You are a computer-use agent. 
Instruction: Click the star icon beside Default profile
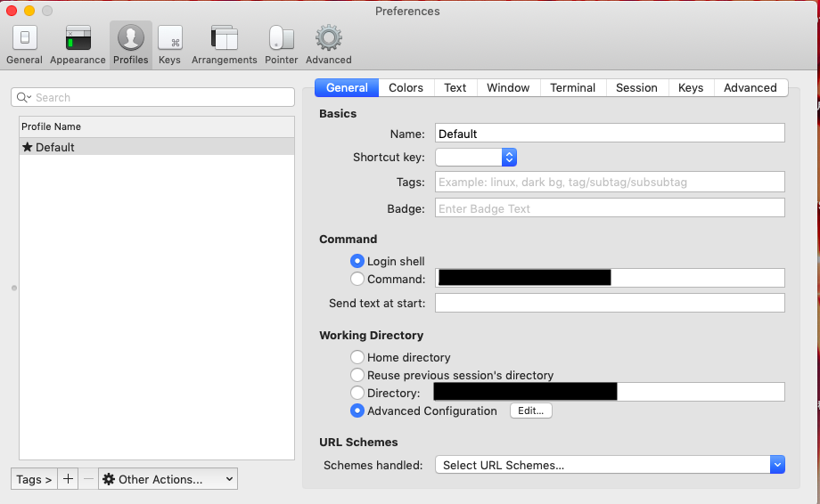(28, 147)
